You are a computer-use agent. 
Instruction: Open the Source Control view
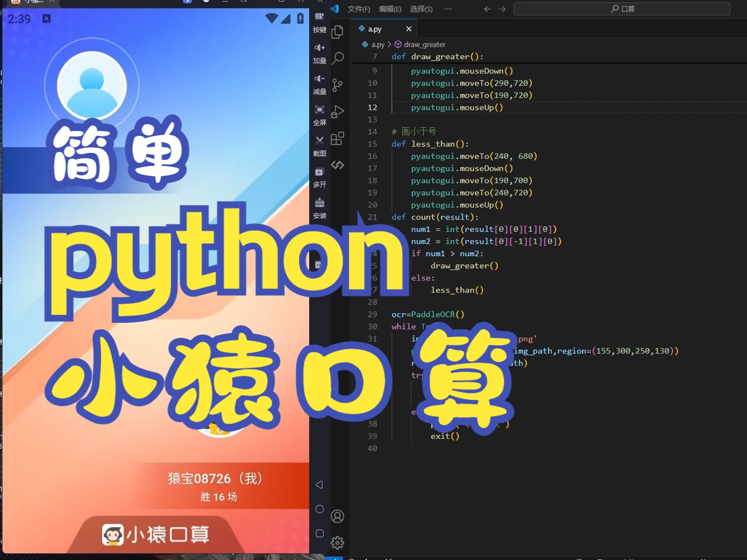point(338,85)
